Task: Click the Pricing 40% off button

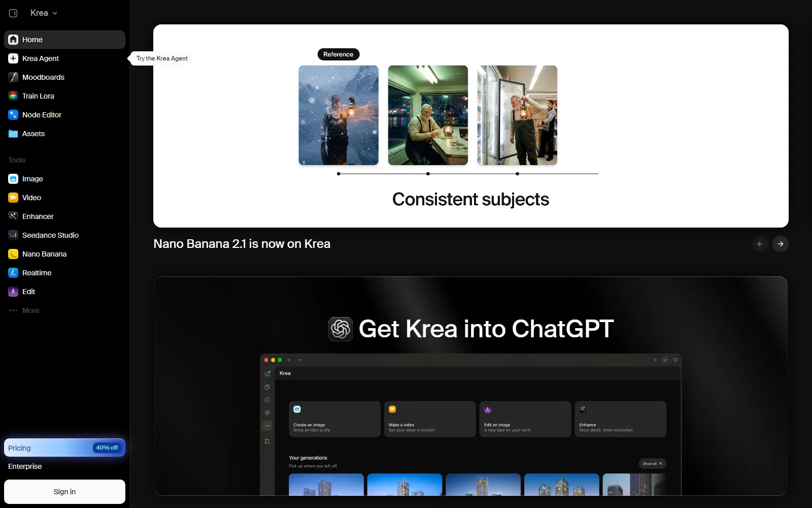Action: click(x=64, y=448)
